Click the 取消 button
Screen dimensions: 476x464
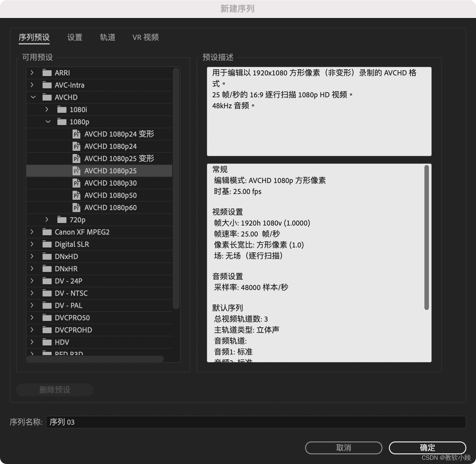[x=343, y=448]
